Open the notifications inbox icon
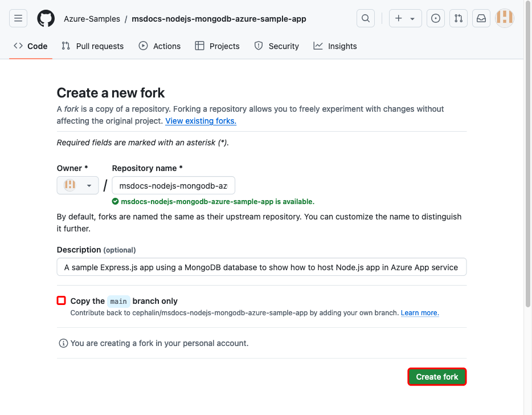The image size is (532, 415). 481,18
